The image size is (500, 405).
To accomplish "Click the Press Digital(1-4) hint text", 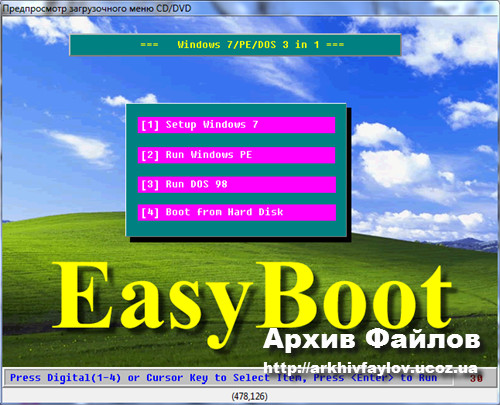I will pyautogui.click(x=65, y=378).
